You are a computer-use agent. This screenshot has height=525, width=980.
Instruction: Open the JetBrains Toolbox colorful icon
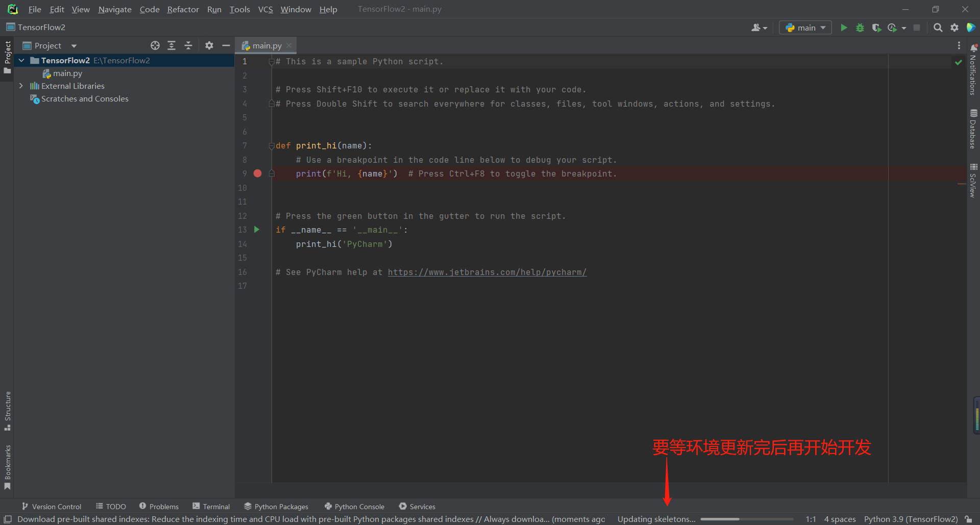point(971,28)
